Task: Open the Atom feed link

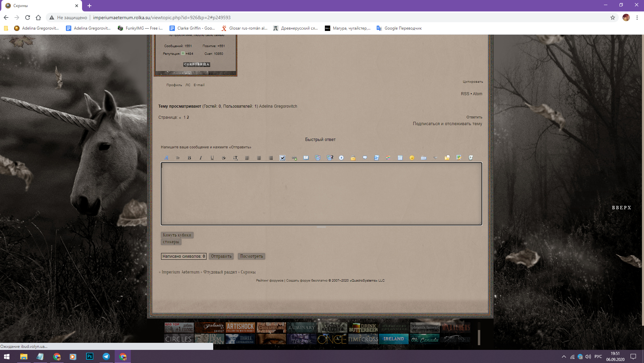Action: click(x=478, y=94)
